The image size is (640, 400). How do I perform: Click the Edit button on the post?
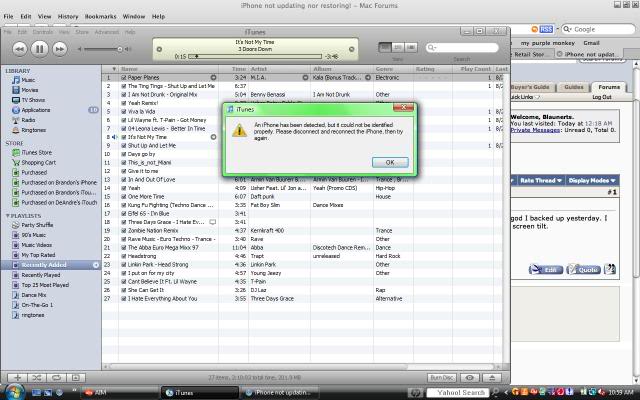[x=546, y=269]
